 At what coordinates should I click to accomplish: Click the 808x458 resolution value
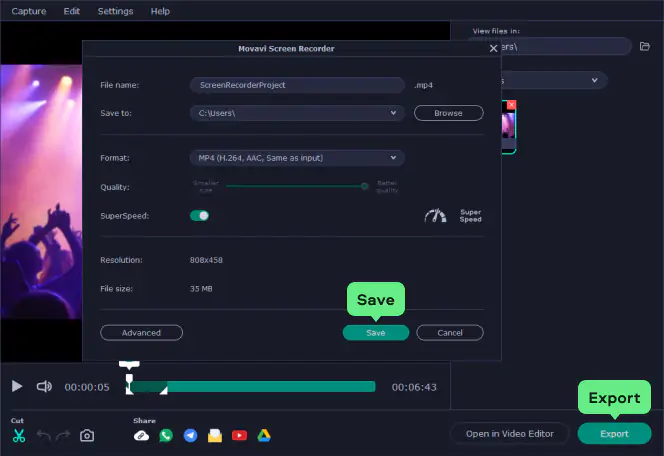coord(206,260)
